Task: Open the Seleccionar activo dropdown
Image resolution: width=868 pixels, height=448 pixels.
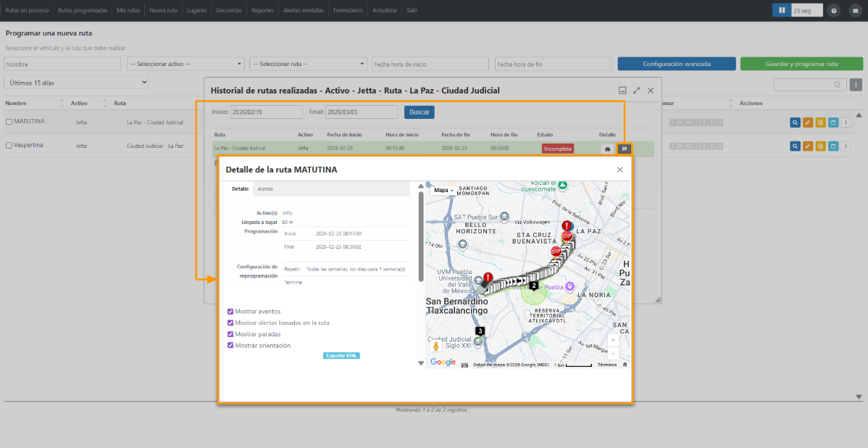Action: pyautogui.click(x=185, y=64)
